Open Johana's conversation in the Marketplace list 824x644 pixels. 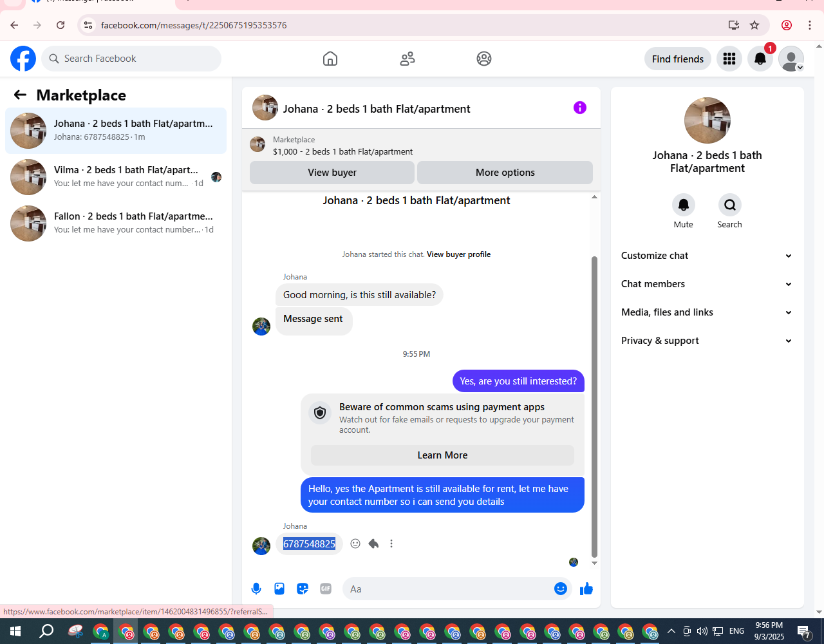point(116,131)
